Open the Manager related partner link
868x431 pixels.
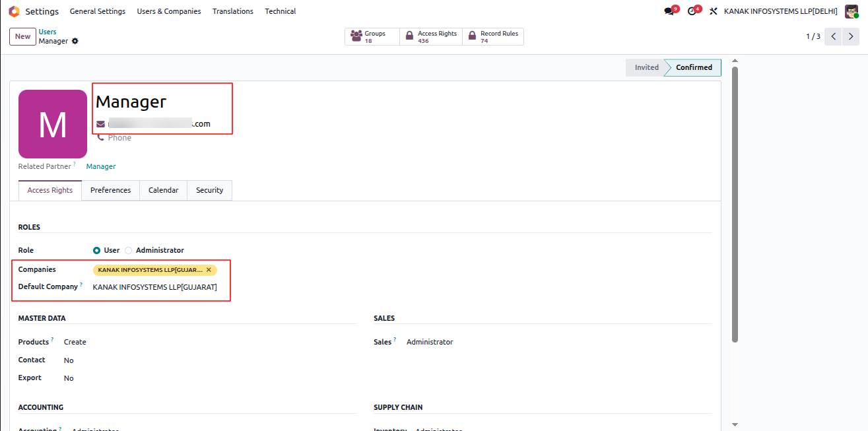coord(101,166)
